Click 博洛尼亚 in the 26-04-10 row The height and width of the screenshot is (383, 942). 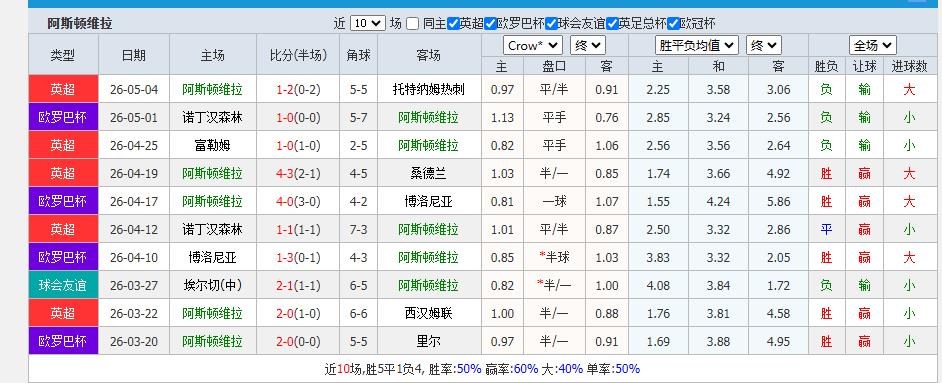point(212,258)
